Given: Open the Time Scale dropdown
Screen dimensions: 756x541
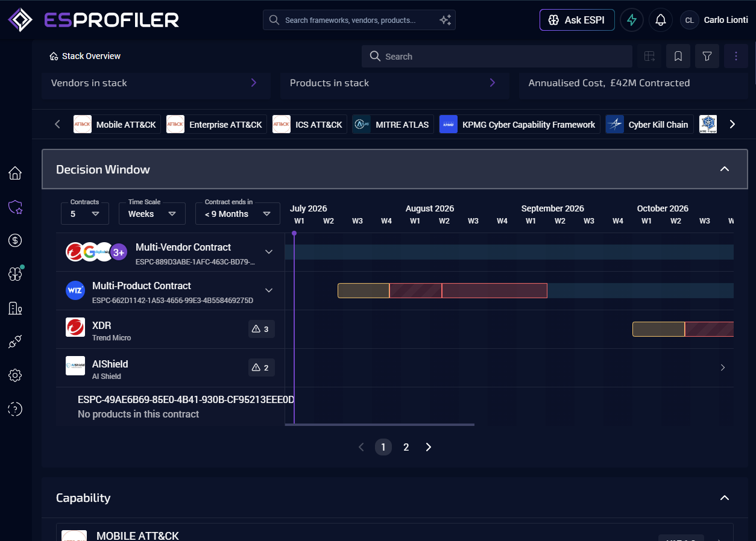Looking at the screenshot, I should (152, 214).
